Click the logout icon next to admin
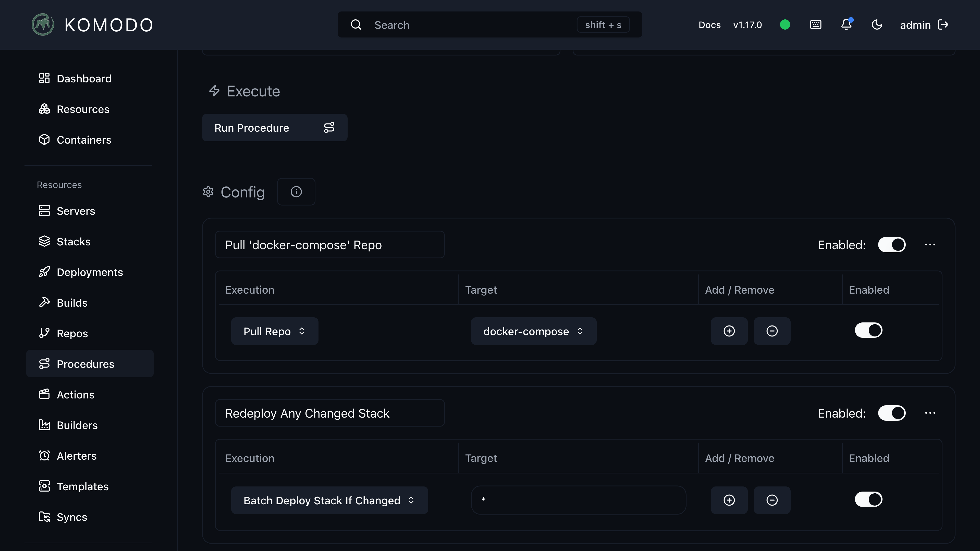 point(943,25)
